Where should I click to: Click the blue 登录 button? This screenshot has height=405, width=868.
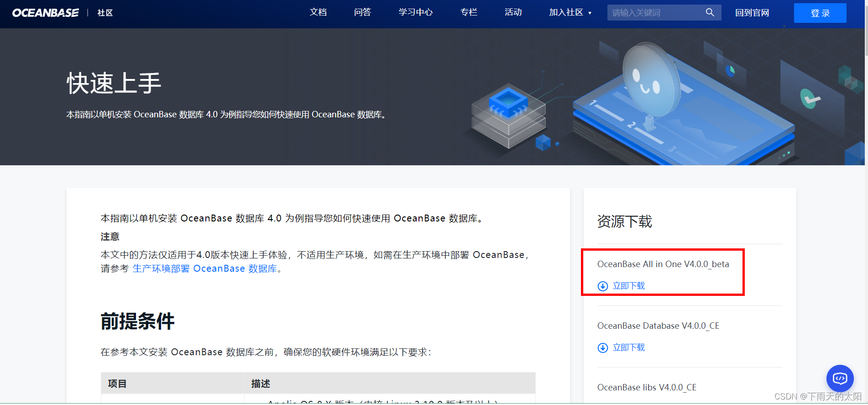[x=820, y=13]
